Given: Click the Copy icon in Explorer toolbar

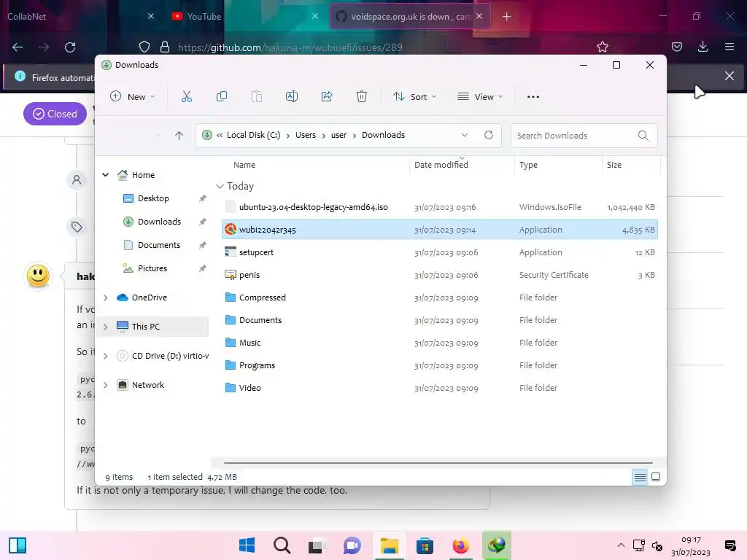Looking at the screenshot, I should pos(222,97).
